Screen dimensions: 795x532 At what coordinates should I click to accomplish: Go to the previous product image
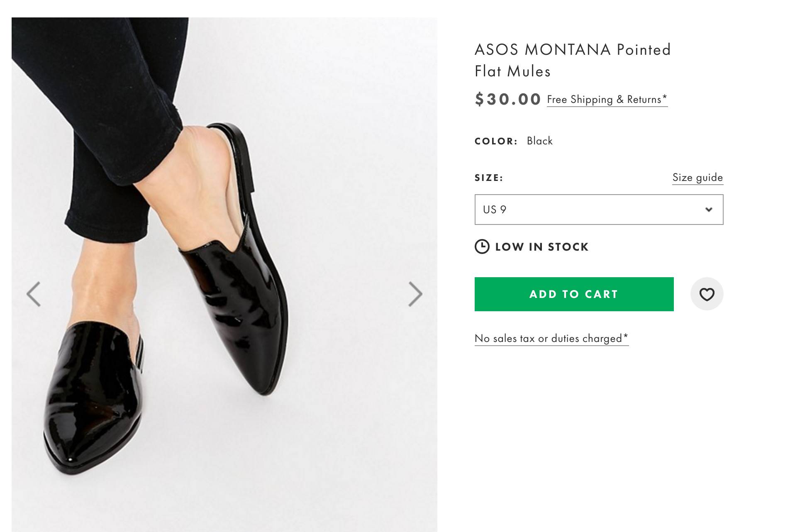click(34, 294)
